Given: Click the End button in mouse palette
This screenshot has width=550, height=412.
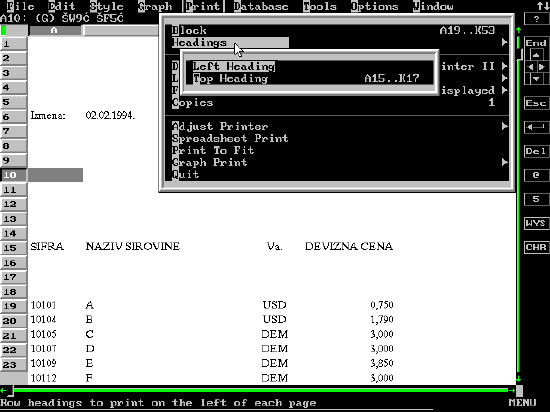Looking at the screenshot, I should point(536,43).
